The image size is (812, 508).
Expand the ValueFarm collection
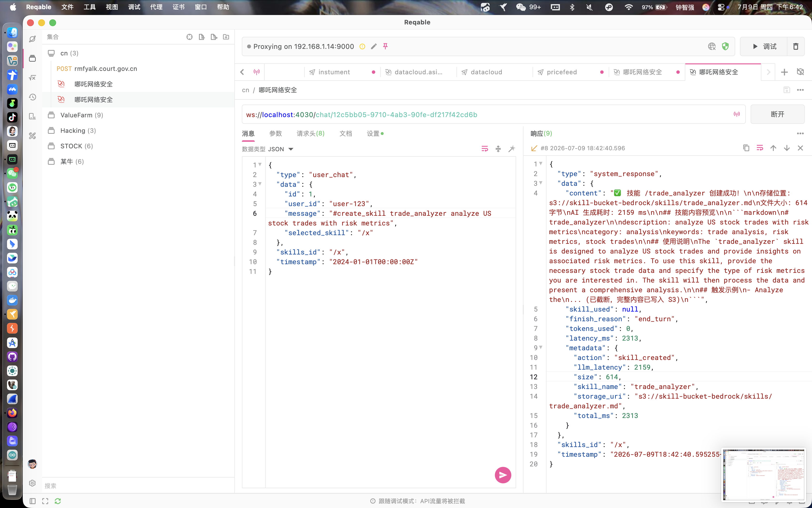[x=138, y=115]
